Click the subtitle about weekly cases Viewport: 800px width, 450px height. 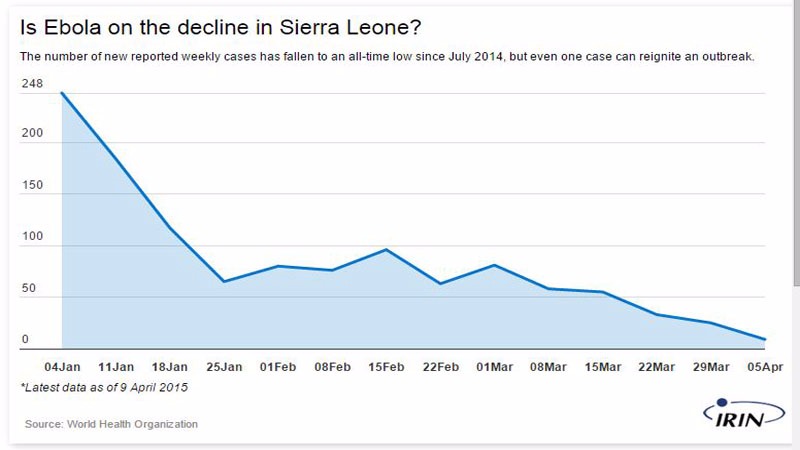[x=387, y=56]
